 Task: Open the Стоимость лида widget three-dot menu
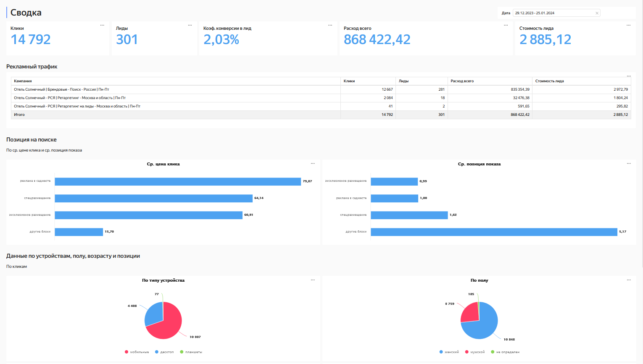(629, 25)
